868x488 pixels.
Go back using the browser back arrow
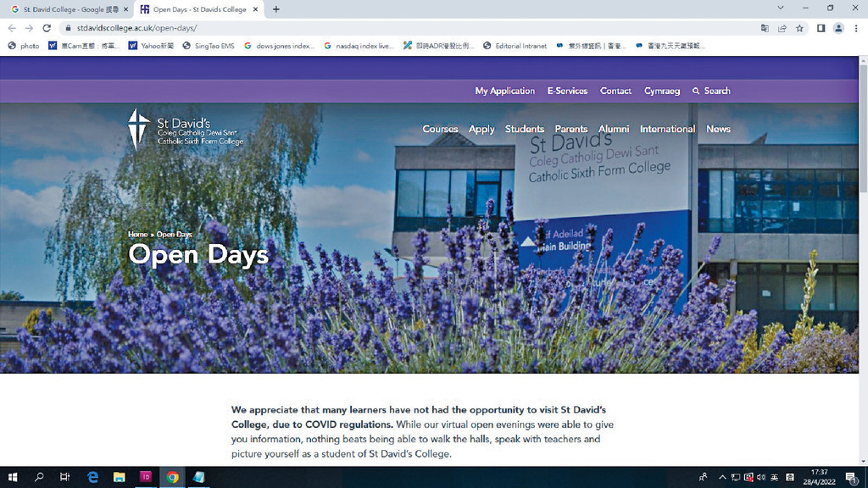[x=12, y=28]
